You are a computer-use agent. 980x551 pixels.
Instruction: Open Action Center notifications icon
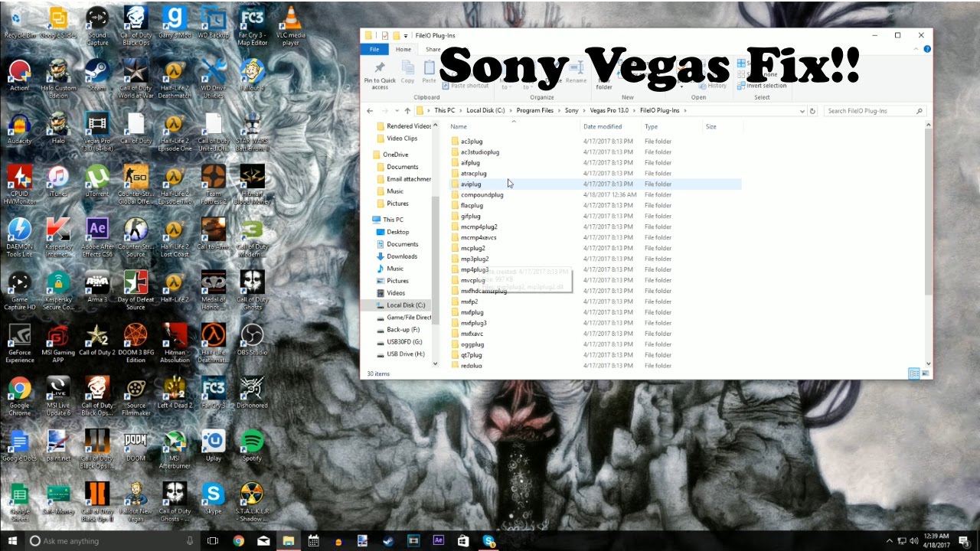pyautogui.click(x=964, y=541)
